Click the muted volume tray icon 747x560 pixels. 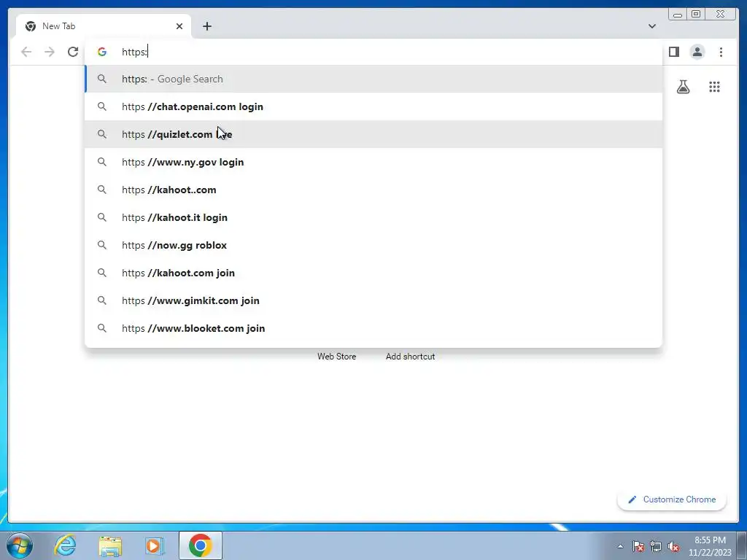tap(673, 546)
